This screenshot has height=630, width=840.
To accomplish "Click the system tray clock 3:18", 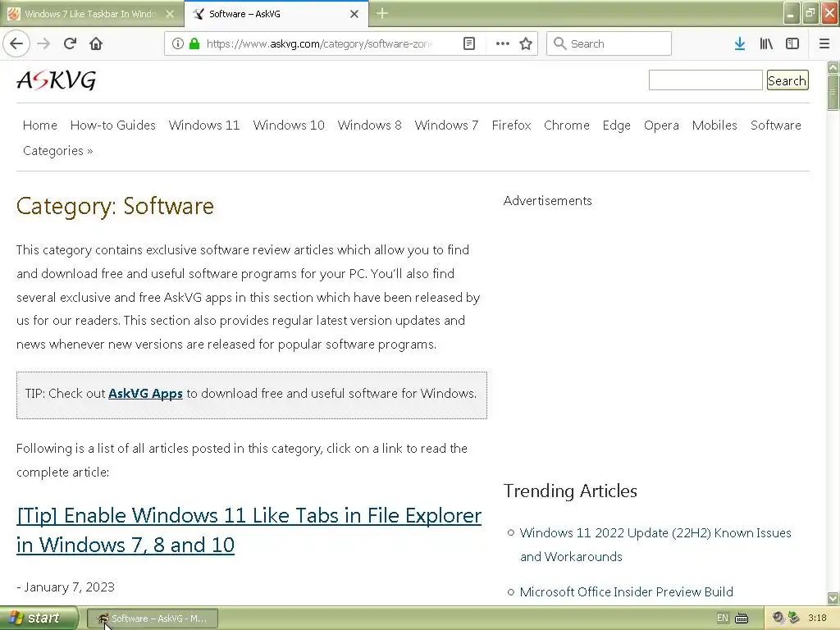I will (x=818, y=619).
